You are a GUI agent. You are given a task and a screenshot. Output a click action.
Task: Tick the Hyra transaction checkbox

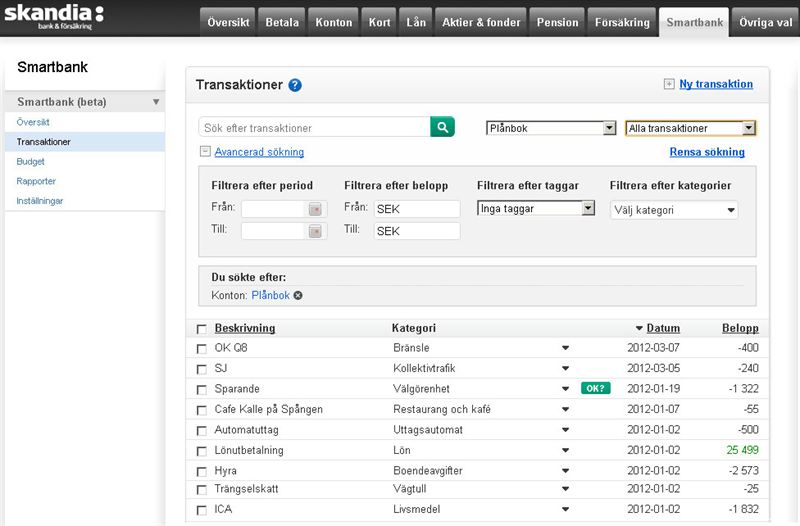pyautogui.click(x=202, y=470)
